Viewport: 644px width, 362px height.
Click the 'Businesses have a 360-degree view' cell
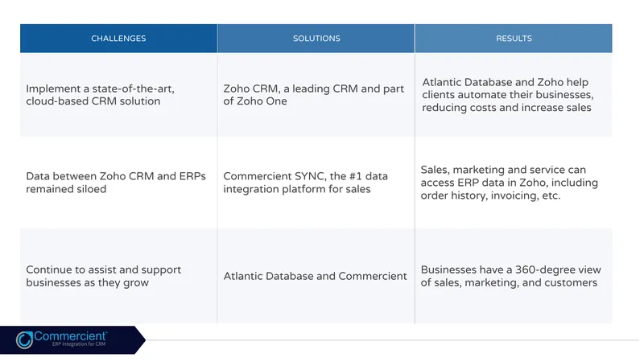click(514, 276)
